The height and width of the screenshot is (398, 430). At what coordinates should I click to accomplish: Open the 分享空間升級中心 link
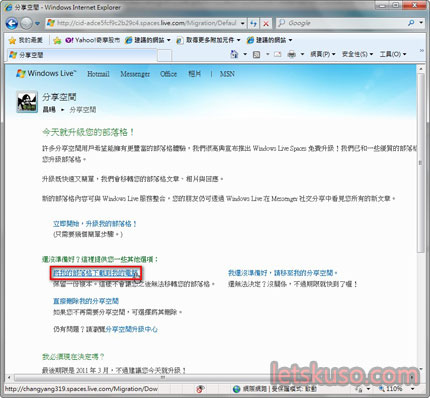pos(131,329)
